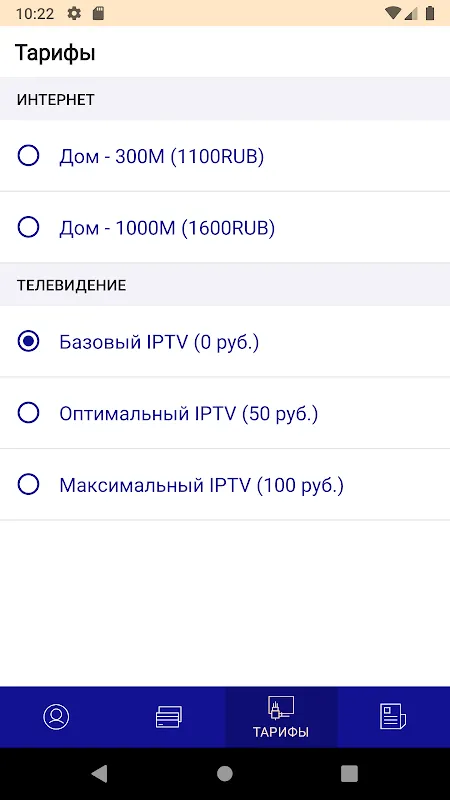450x800 pixels.
Task: Select the Оптимальный IPTV radio button
Action: coord(28,413)
